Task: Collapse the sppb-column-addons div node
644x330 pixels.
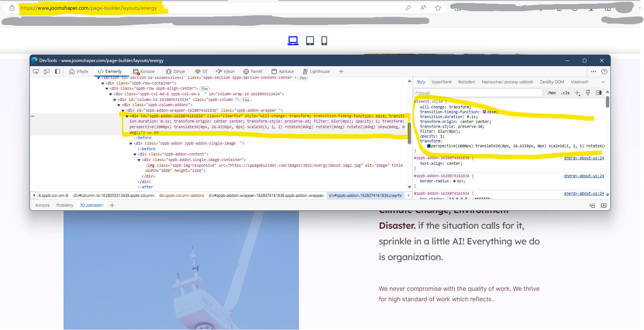Action: 119,105
